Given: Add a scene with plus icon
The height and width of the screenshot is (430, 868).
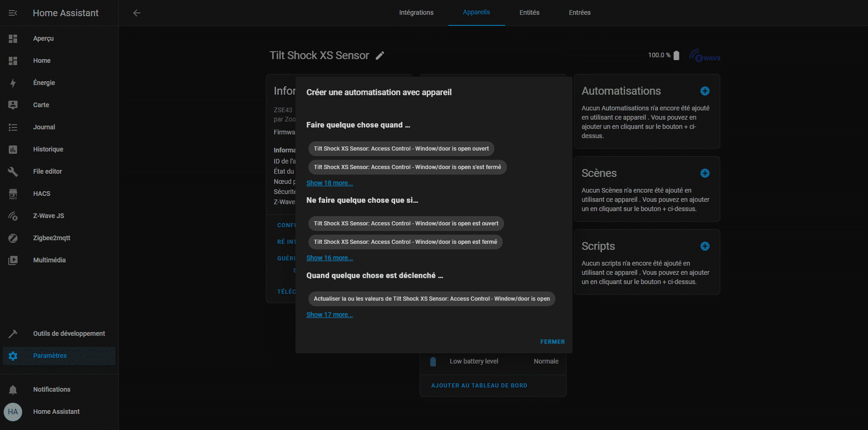Looking at the screenshot, I should pyautogui.click(x=705, y=173).
